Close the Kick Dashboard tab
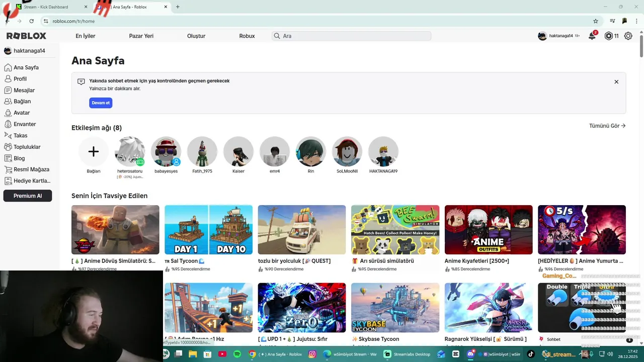Image resolution: width=644 pixels, height=362 pixels. pos(86,7)
